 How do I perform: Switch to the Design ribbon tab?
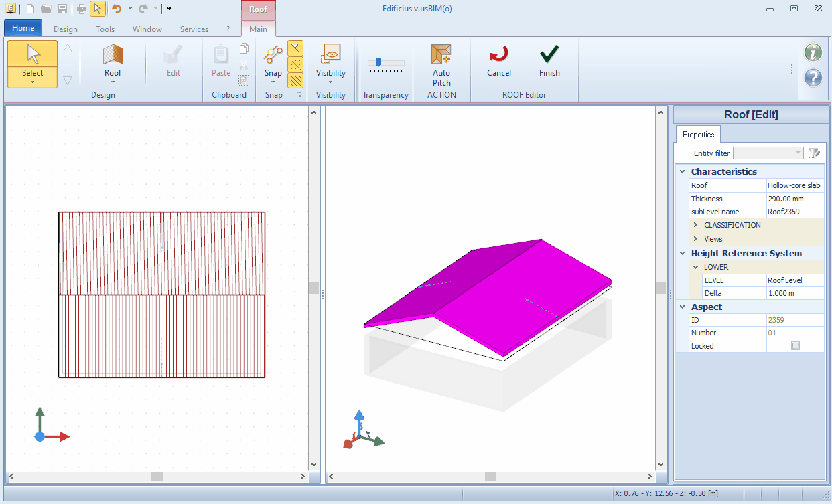coord(66,29)
